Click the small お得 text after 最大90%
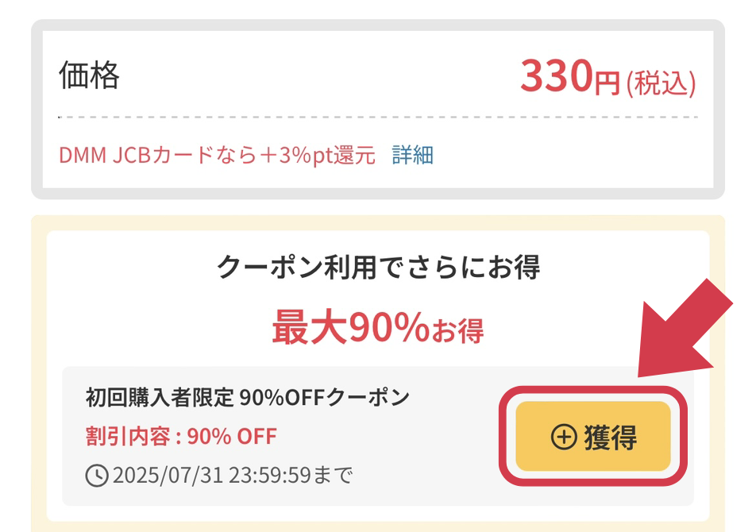Image resolution: width=756 pixels, height=532 pixels. coord(457,332)
